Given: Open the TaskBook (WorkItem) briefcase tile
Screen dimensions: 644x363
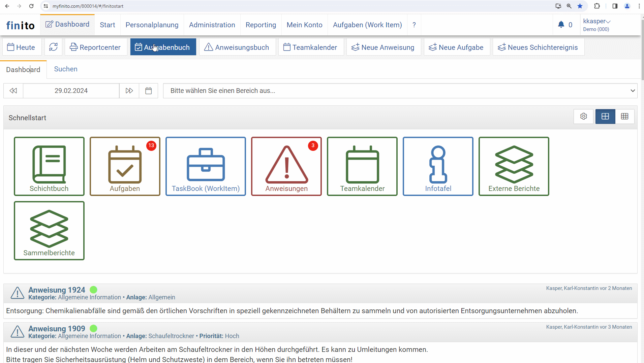Looking at the screenshot, I should [x=206, y=166].
